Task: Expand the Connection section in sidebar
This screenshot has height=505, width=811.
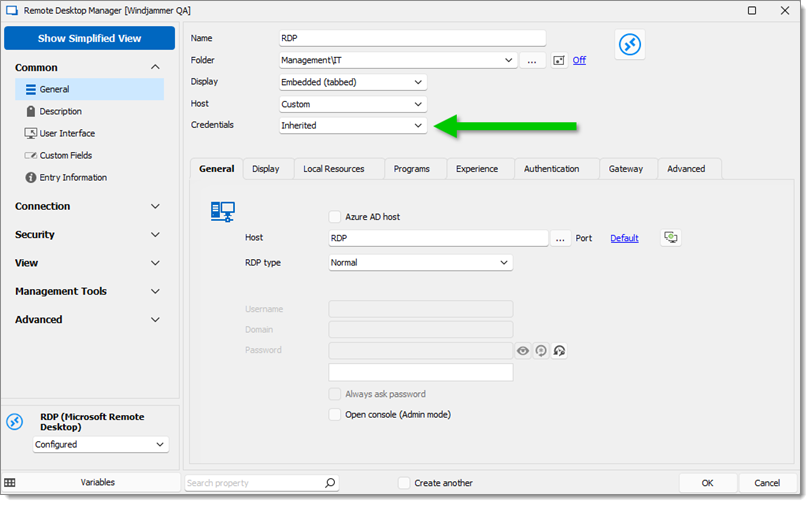Action: click(87, 206)
